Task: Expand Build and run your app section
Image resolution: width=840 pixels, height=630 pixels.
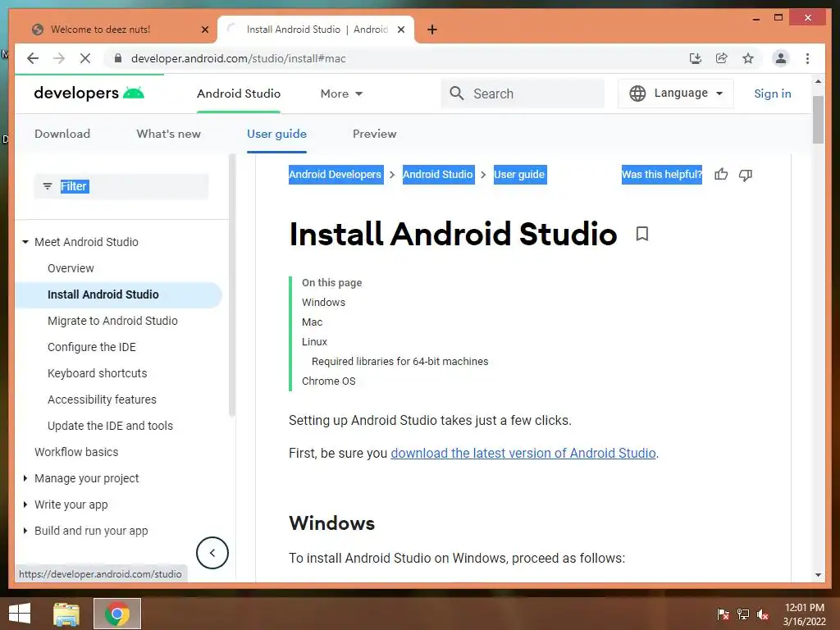Action: point(25,531)
